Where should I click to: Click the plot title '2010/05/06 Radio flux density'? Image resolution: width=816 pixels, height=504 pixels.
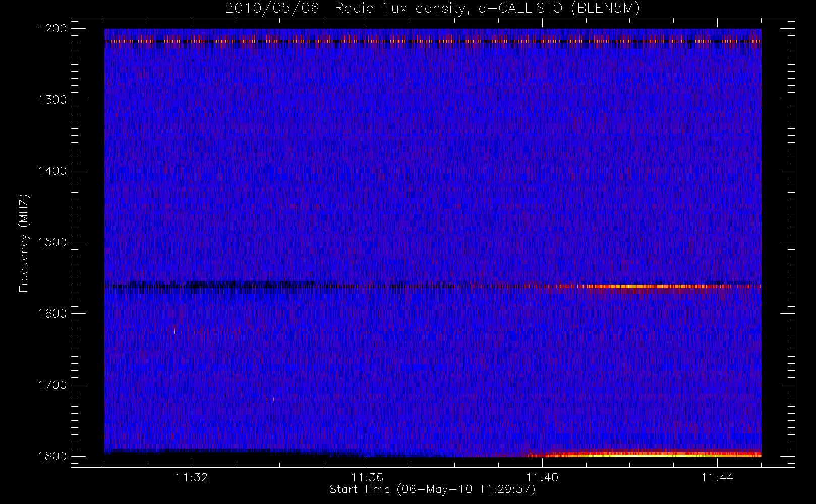(432, 9)
